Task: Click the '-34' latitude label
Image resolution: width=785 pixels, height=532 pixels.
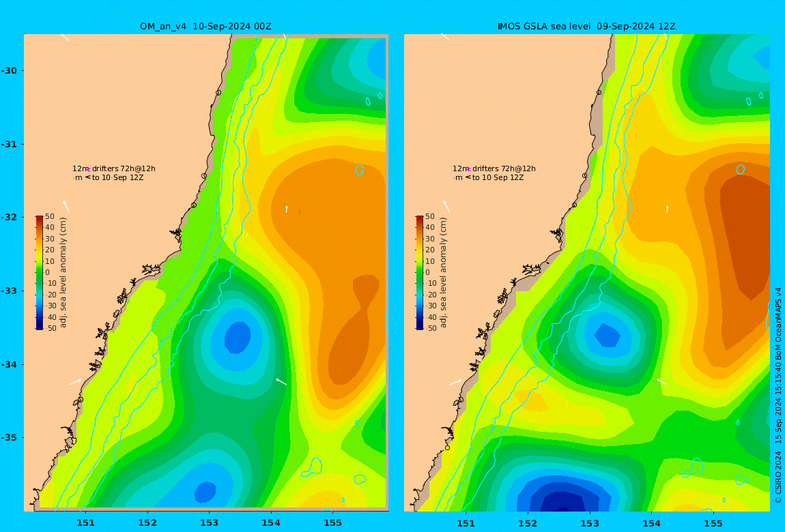Action: pos(8,364)
